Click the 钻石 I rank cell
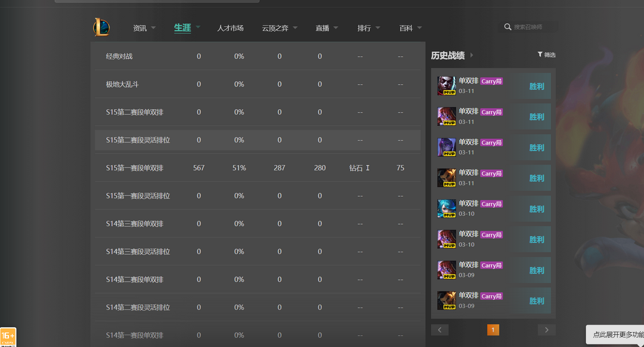644x347 pixels. [x=360, y=168]
